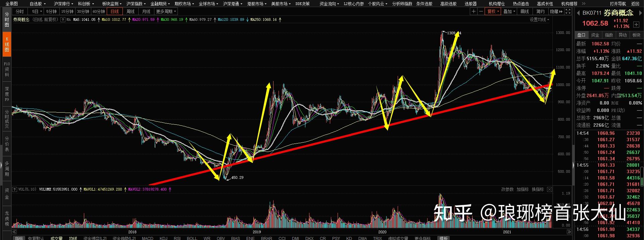Click 换指标 link in volume panel
This screenshot has height=240, width=644.
[x=538, y=190]
